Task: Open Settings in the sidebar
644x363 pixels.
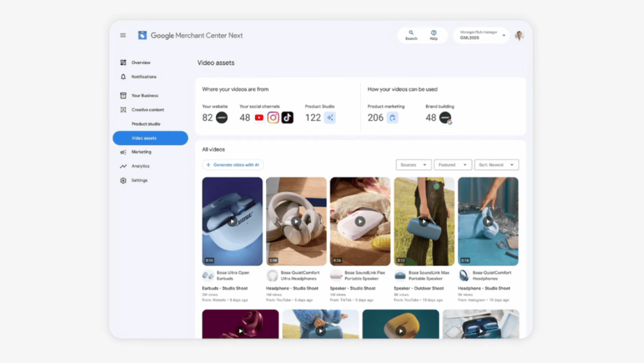Action: (x=139, y=180)
